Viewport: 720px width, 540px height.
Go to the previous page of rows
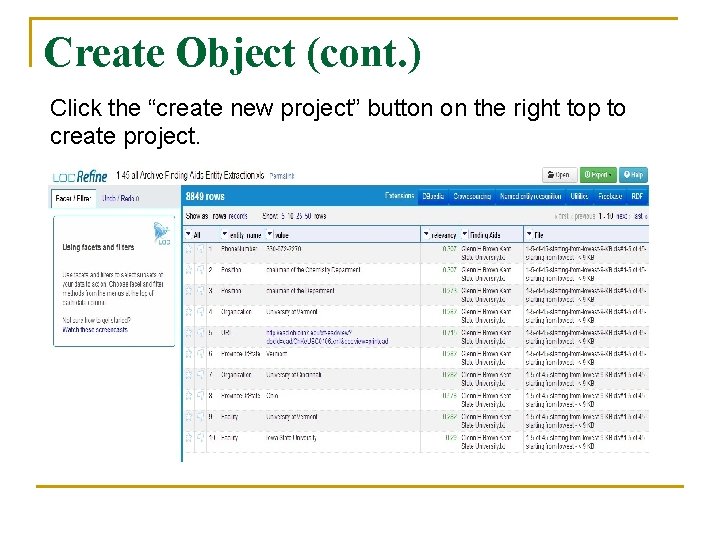pos(585,216)
